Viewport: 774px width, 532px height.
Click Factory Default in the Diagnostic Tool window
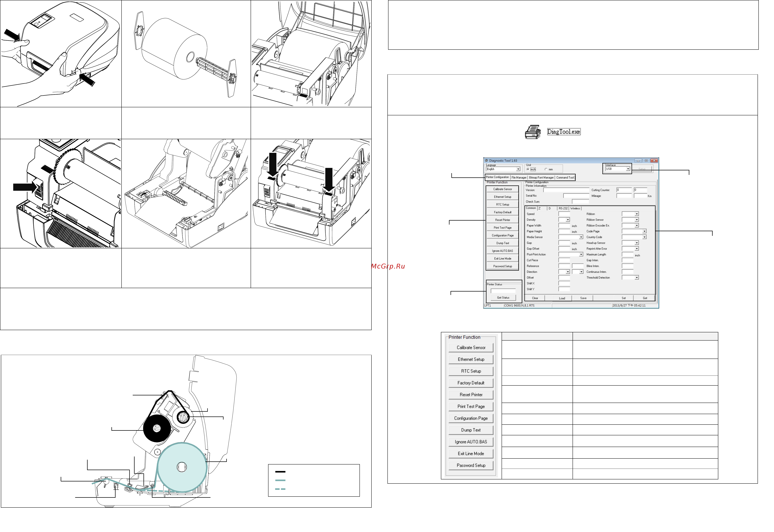(503, 212)
